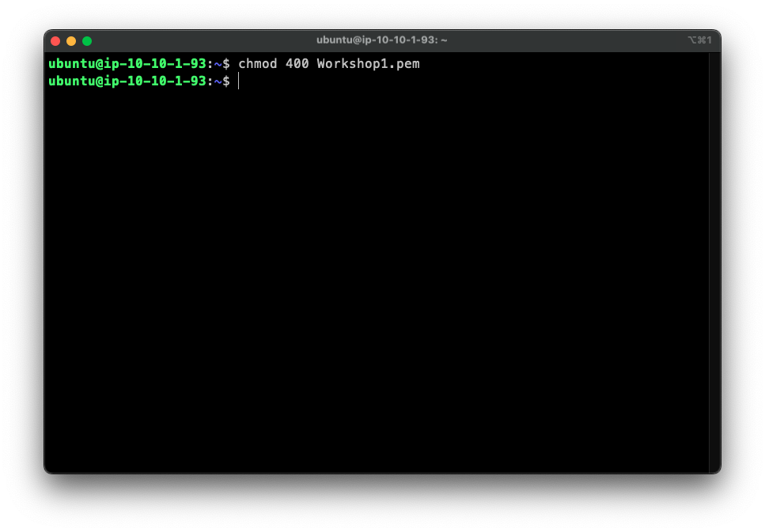Click empty terminal area to focus window
The width and height of the screenshot is (765, 532).
point(380,277)
